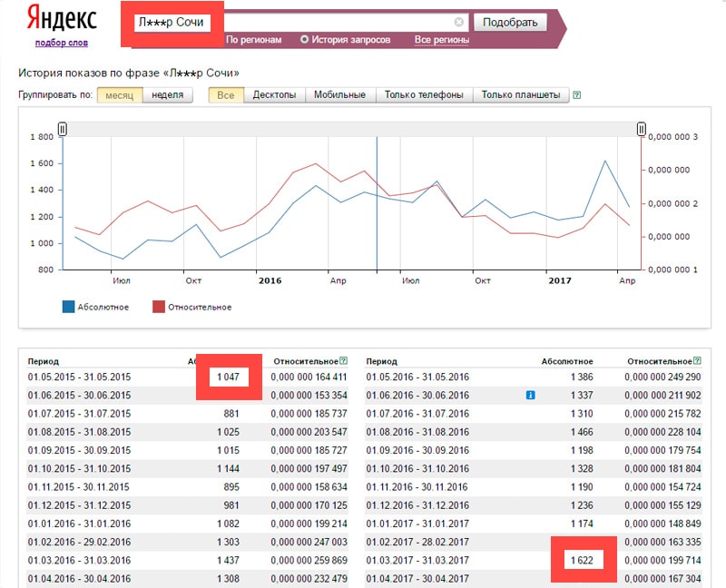Click the blue info icon on the 01.06.2016 row
726x588 pixels.
pos(531,395)
